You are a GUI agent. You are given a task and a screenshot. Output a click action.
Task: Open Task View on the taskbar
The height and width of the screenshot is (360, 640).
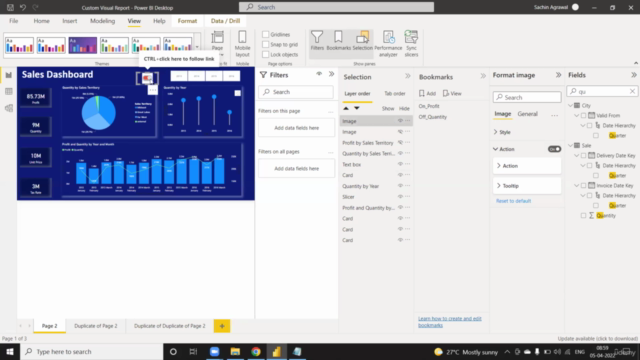[x=193, y=351]
